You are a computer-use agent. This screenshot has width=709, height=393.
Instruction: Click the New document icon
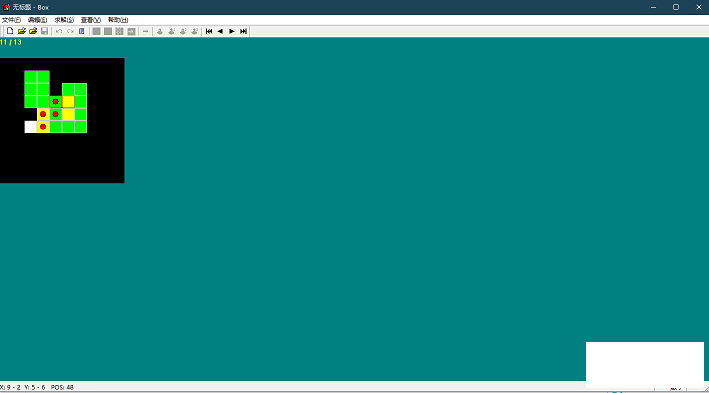pyautogui.click(x=10, y=31)
